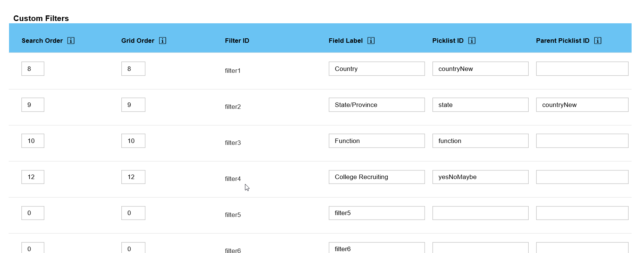Click the search order box containing 8

coord(33,69)
